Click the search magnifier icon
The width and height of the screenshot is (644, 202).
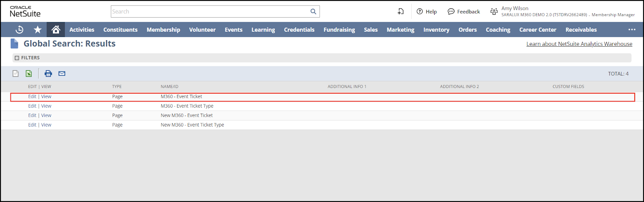(x=313, y=12)
